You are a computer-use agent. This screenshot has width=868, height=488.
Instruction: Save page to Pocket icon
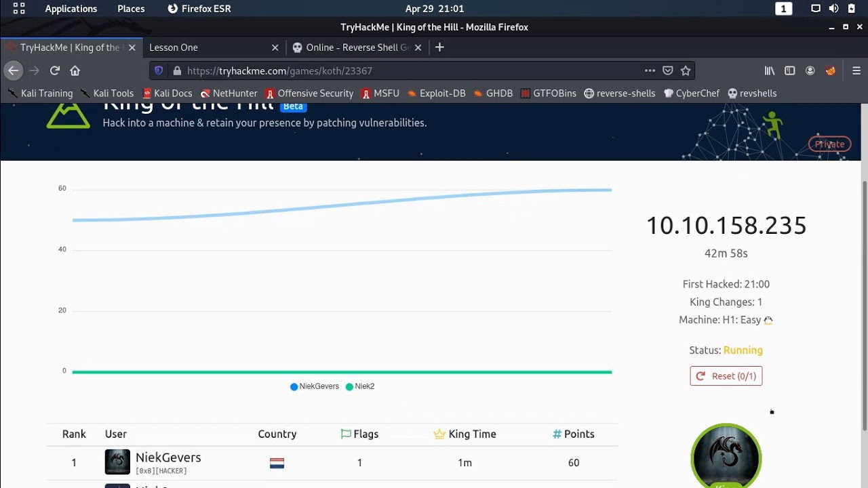coord(668,70)
